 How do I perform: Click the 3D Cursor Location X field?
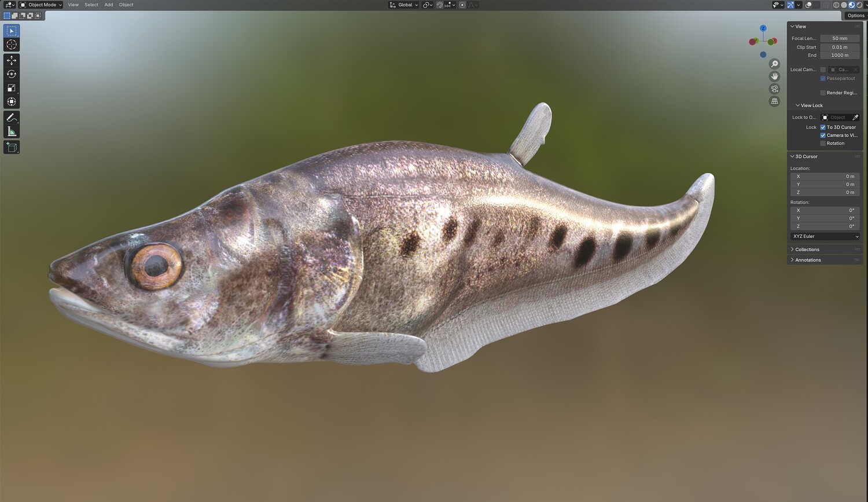tap(825, 177)
